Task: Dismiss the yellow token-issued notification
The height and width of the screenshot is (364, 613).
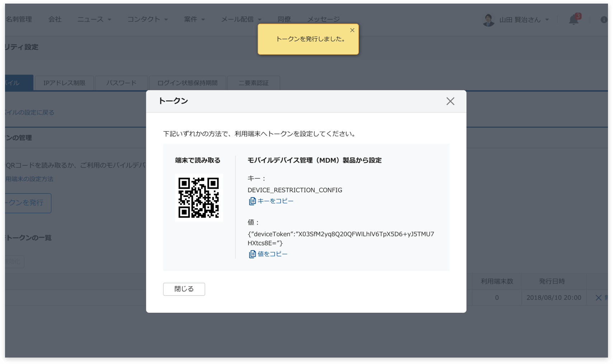Action: [352, 30]
